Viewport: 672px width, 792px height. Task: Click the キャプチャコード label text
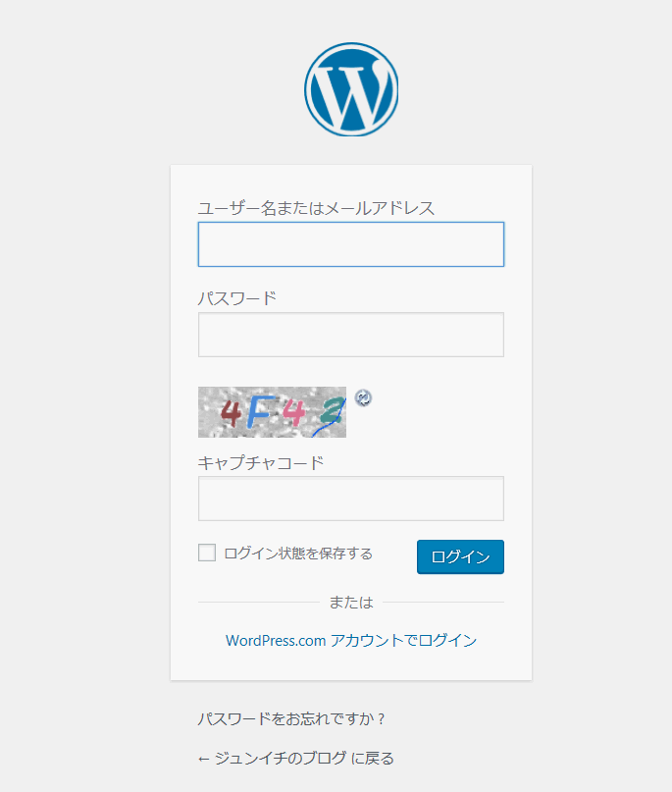(261, 462)
